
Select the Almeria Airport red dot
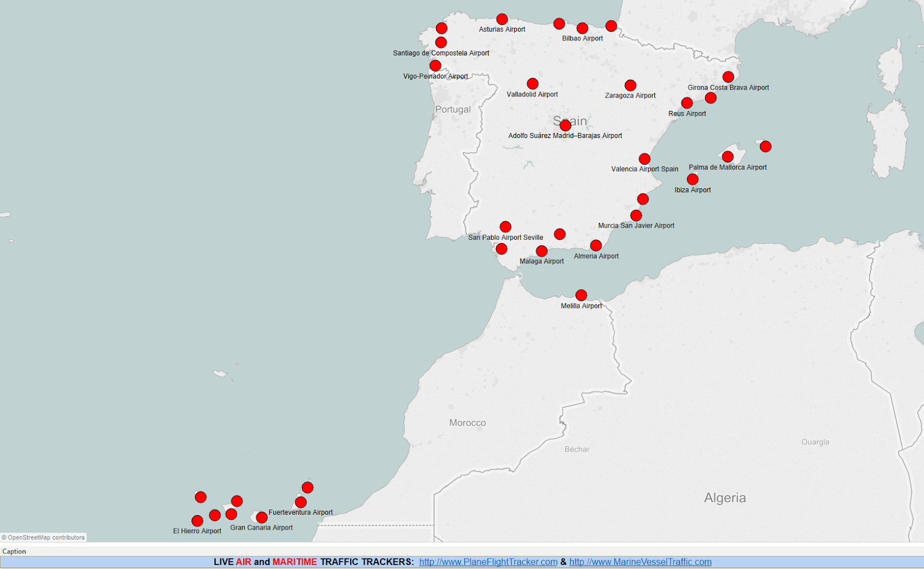tap(596, 246)
